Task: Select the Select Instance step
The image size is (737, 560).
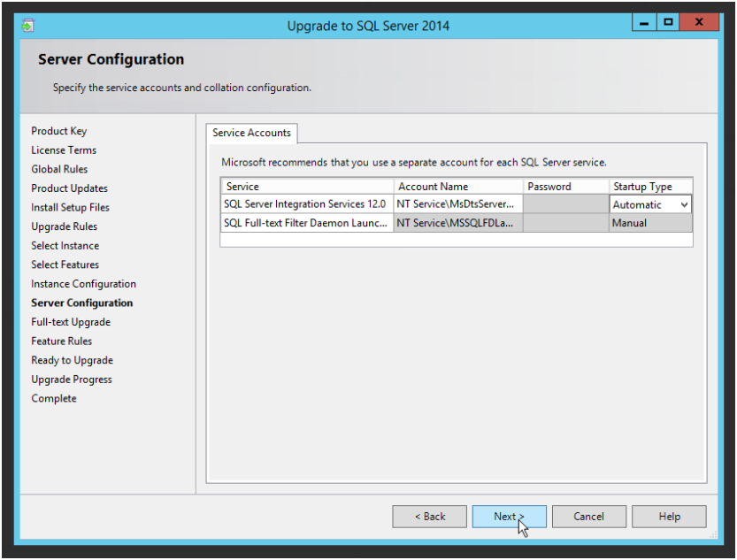Action: [x=65, y=246]
